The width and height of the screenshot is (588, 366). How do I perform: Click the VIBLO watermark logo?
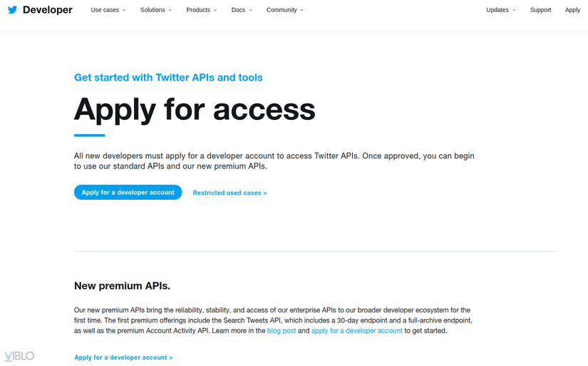tap(19, 356)
